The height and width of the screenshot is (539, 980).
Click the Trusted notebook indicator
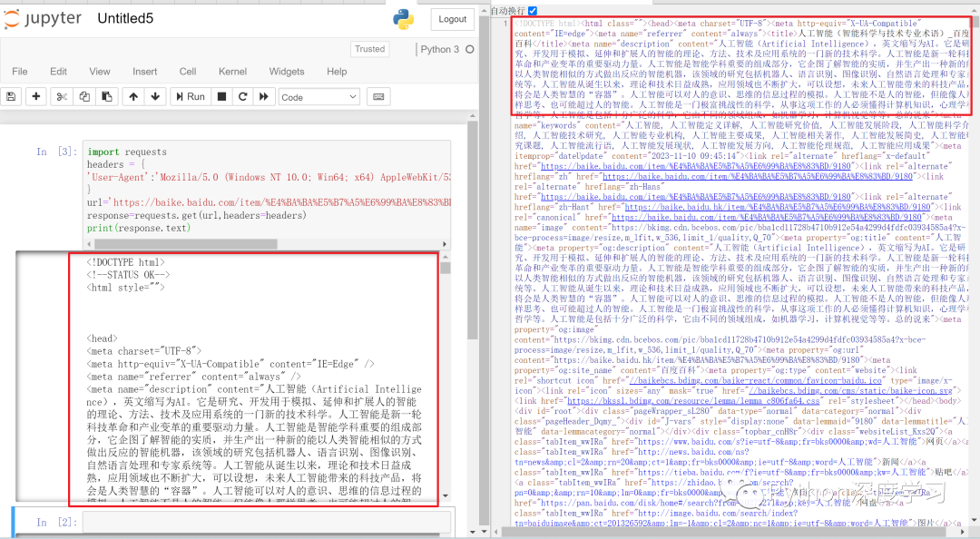click(370, 49)
